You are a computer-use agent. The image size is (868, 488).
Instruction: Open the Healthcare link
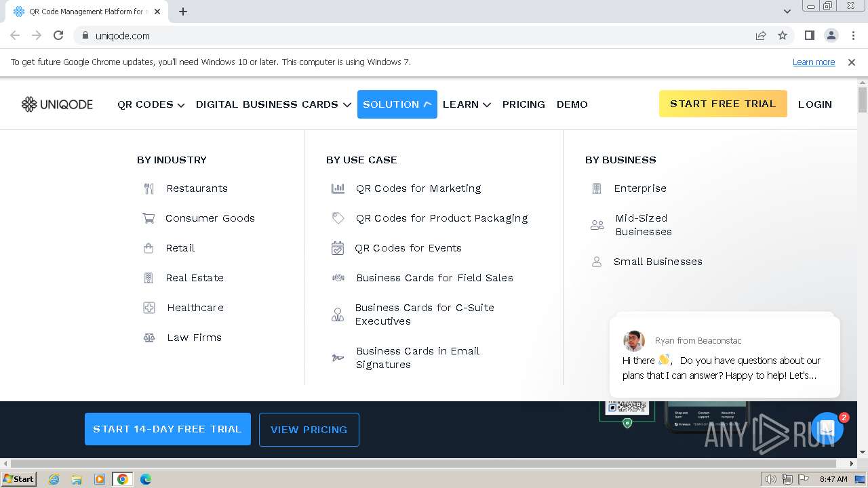(x=195, y=308)
